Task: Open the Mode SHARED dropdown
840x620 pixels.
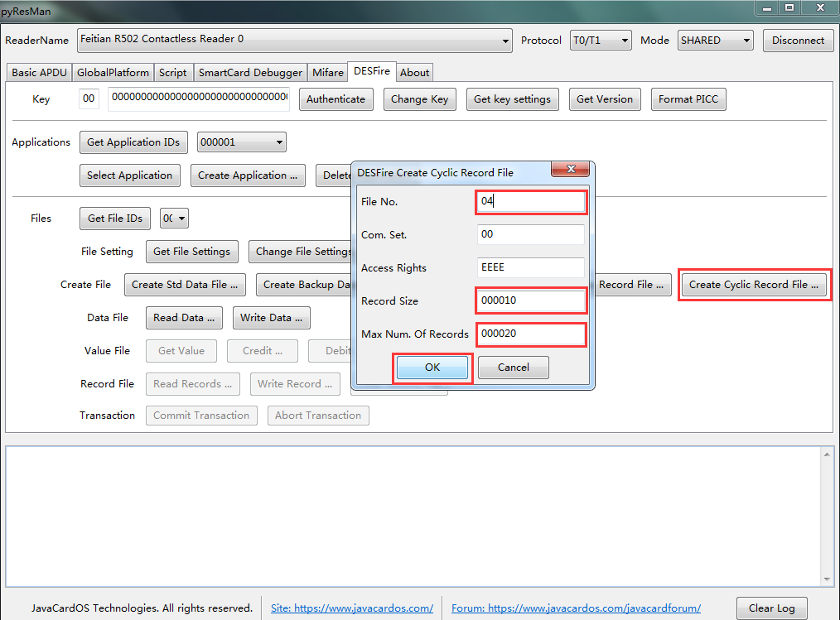Action: point(746,41)
